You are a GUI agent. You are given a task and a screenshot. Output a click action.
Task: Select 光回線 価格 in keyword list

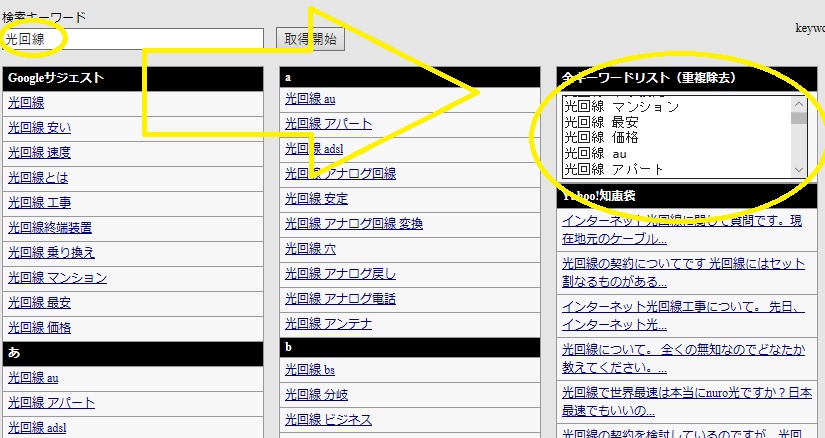pos(601,138)
